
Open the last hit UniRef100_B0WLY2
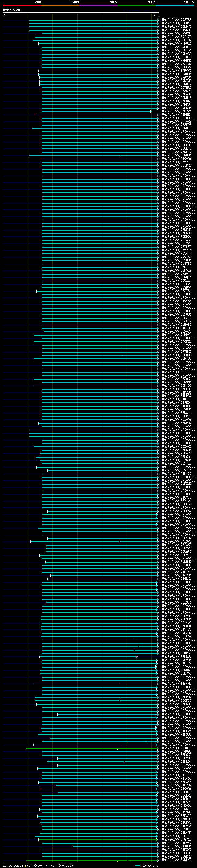coord(176,860)
